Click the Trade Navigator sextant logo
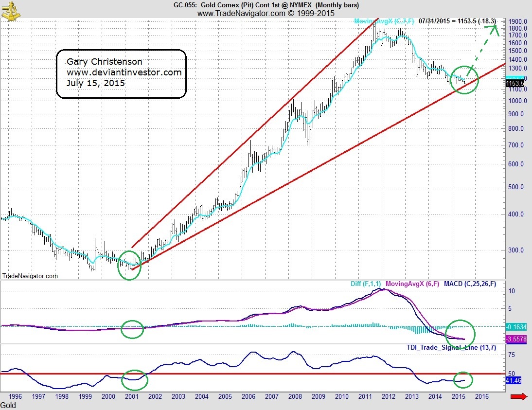The image size is (532, 410). click(x=13, y=10)
